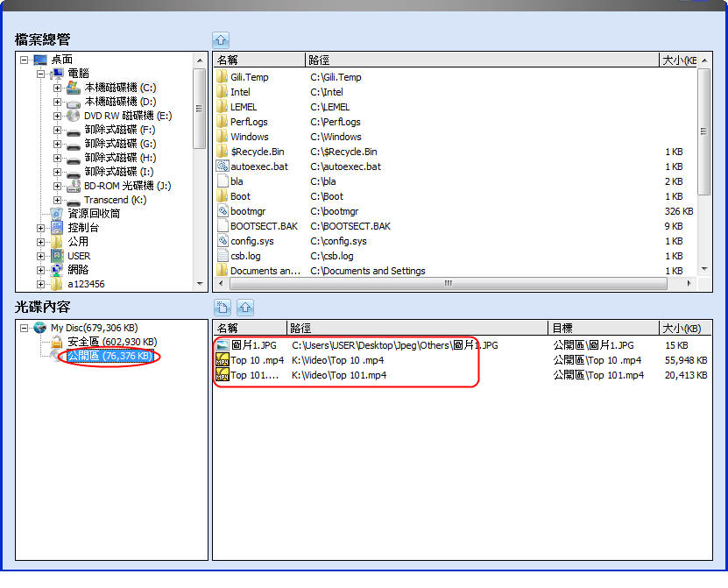Expand the 本機磁碟機 (C:) tree node

57,88
